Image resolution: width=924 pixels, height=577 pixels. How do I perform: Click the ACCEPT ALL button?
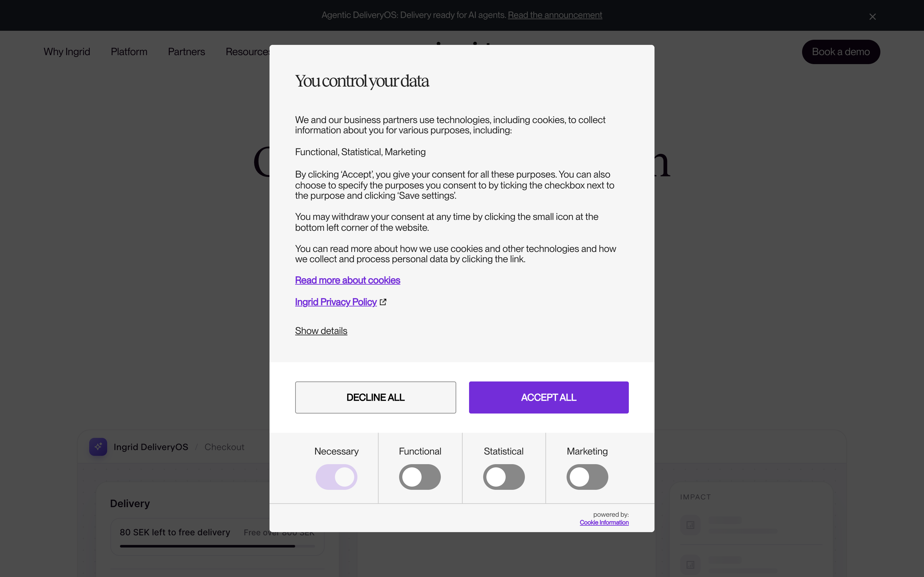(549, 397)
